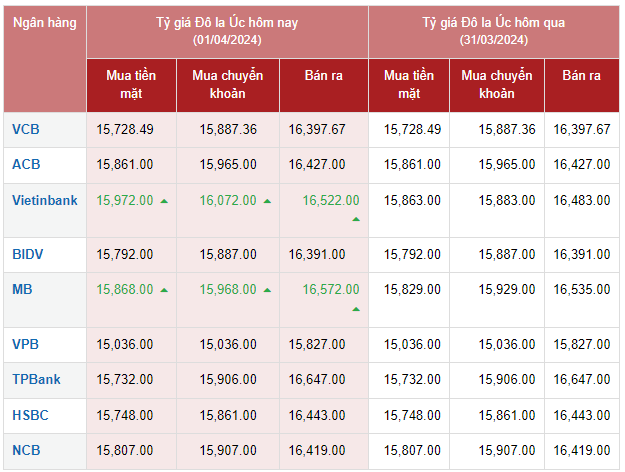Click yesterday's "Mua chuyển khoản" column header
Image resolution: width=625 pixels, height=472 pixels.
496,84
